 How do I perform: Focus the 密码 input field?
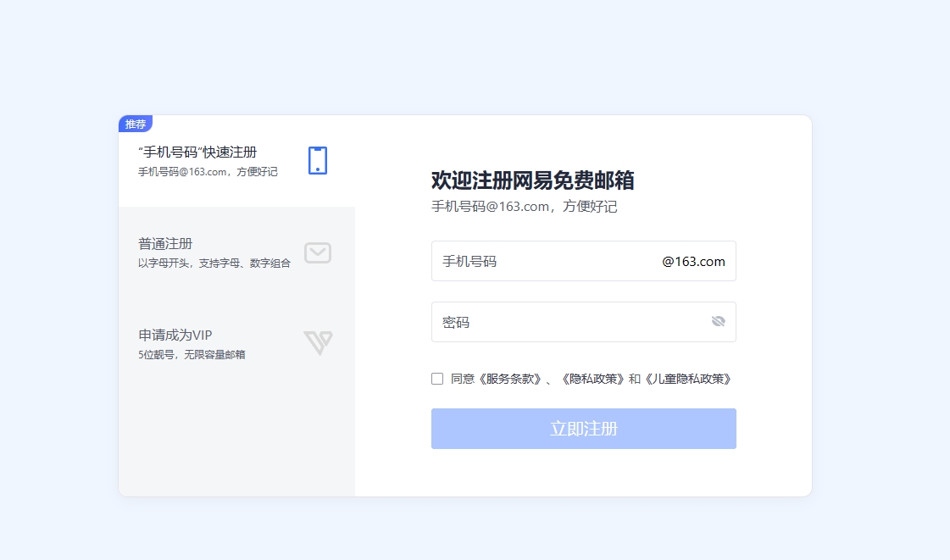coord(583,322)
